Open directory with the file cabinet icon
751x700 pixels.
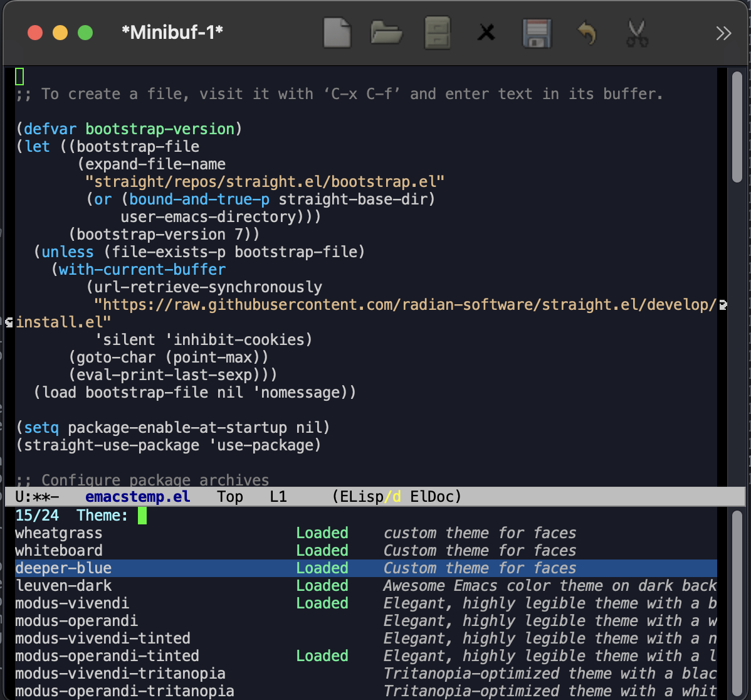pos(438,33)
